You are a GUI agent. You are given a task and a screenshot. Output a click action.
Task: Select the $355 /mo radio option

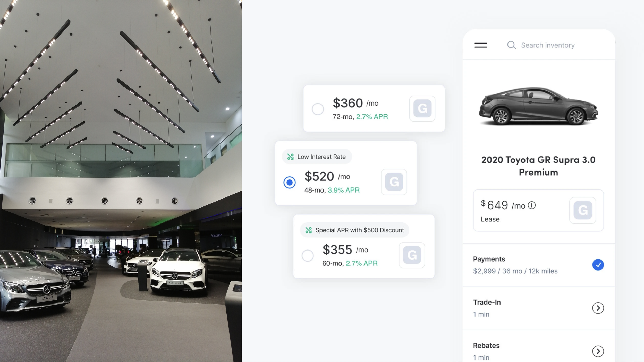(x=308, y=256)
